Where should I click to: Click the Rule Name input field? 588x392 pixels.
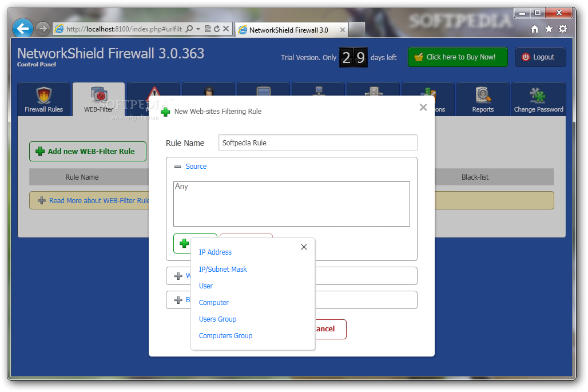[x=317, y=142]
